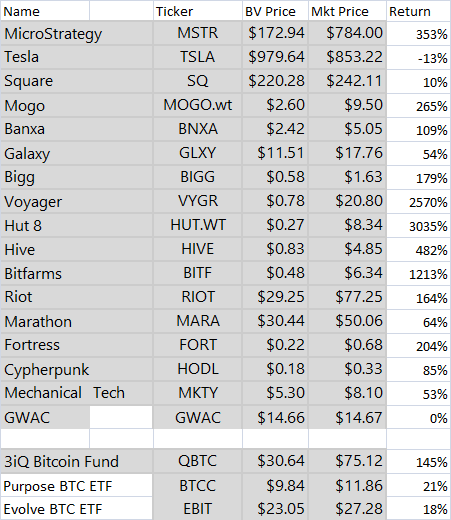Click the TSLA ticker cell
This screenshot has width=451, height=520.
198,57
